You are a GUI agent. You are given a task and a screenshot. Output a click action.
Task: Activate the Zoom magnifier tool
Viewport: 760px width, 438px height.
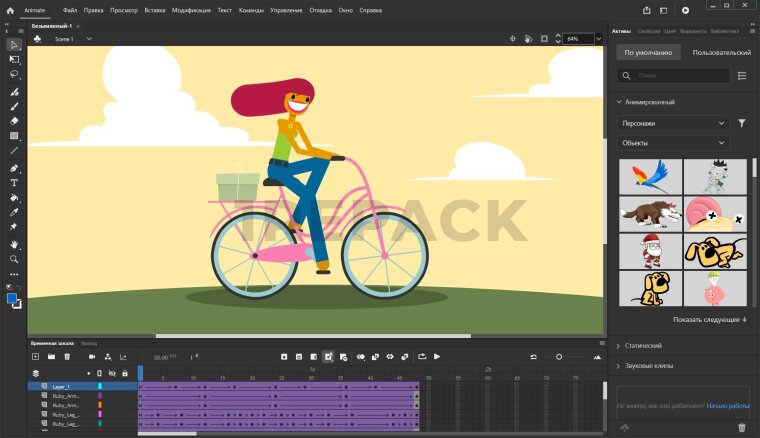tap(14, 259)
